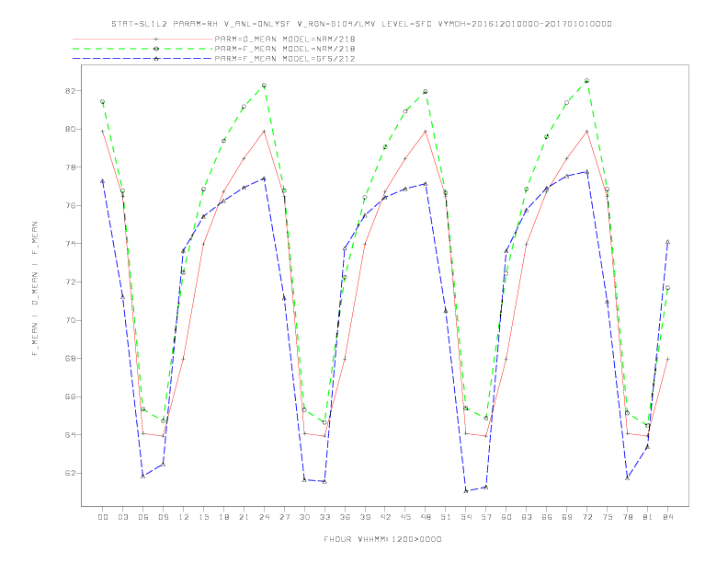Select legend label PARM=F_MEAN MODEL=GFS/212
The height and width of the screenshot is (563, 728).
coord(285,59)
